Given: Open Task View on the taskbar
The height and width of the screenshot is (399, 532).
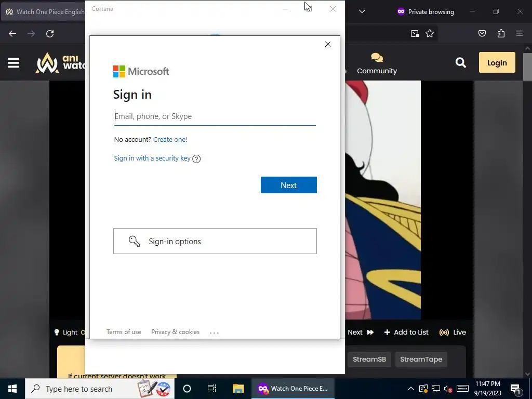Looking at the screenshot, I should 212,389.
